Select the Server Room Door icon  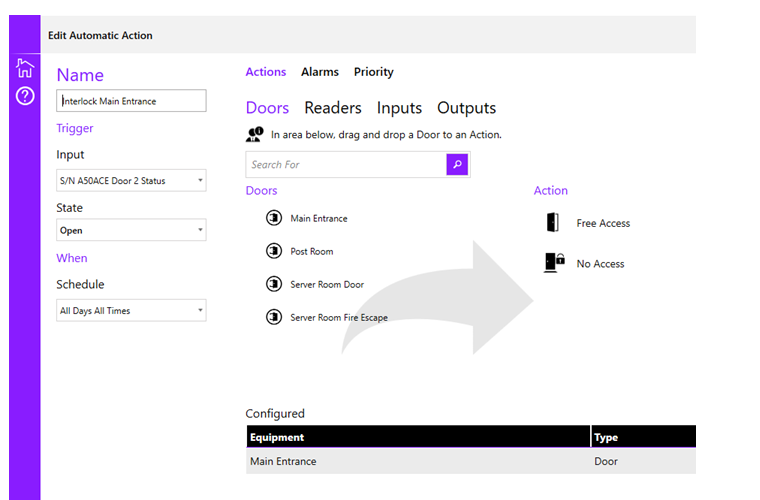click(273, 284)
